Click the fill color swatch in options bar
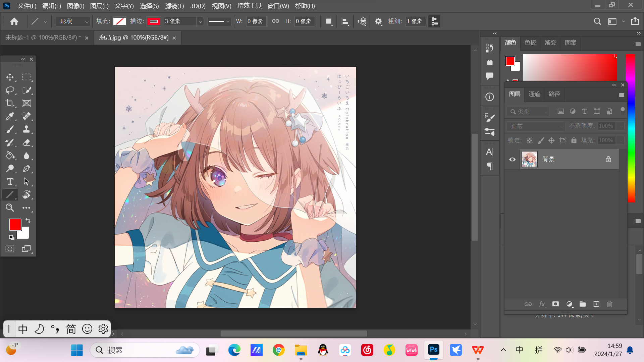The image size is (644, 362). click(119, 21)
